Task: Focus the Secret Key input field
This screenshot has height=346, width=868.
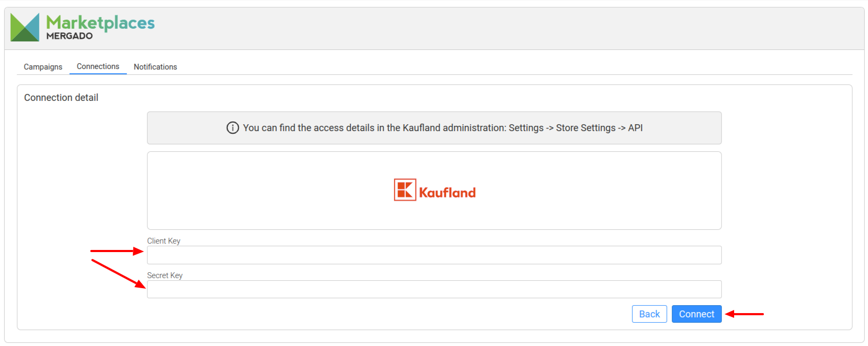Action: tap(434, 289)
